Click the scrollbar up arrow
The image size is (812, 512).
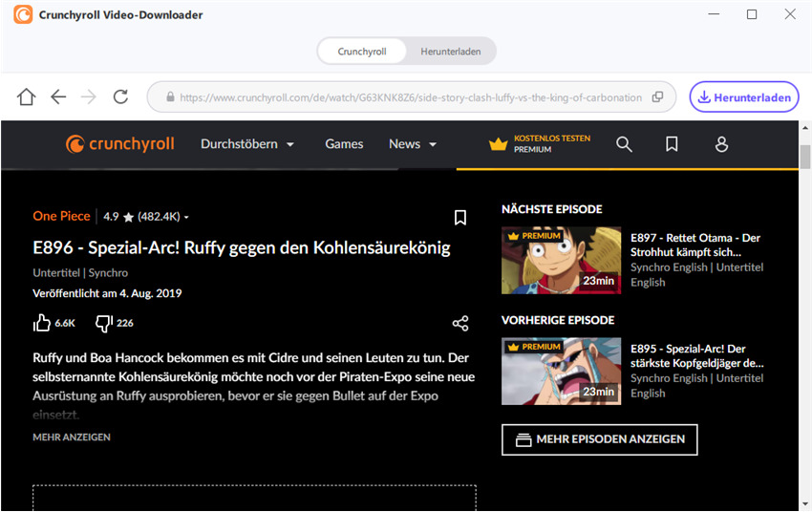(x=804, y=127)
